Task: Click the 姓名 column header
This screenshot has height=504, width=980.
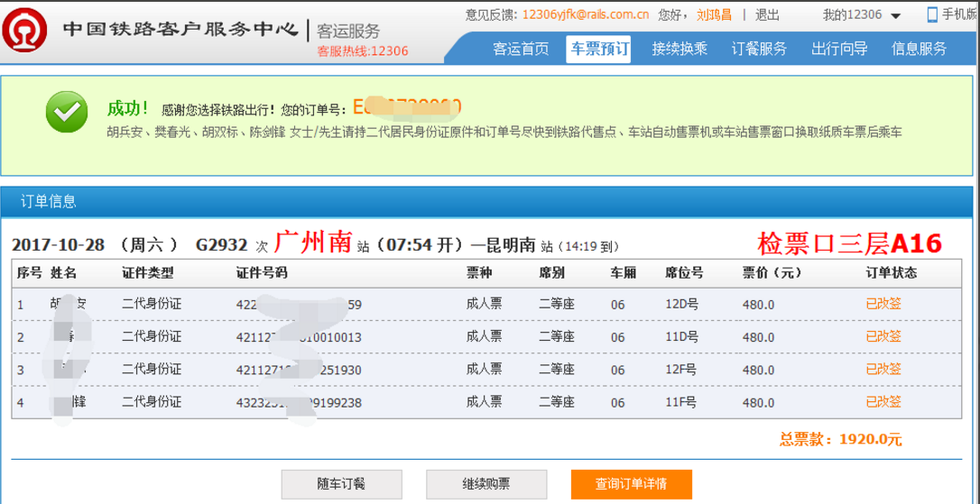Action: (63, 273)
